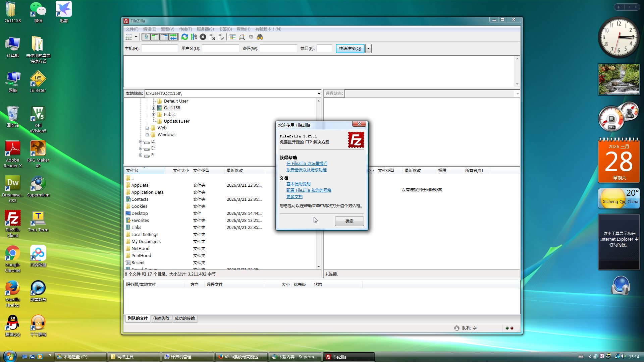Viewport: 644px width, 362px height.
Task: Toggle transfer queue display button
Action: coord(173,37)
